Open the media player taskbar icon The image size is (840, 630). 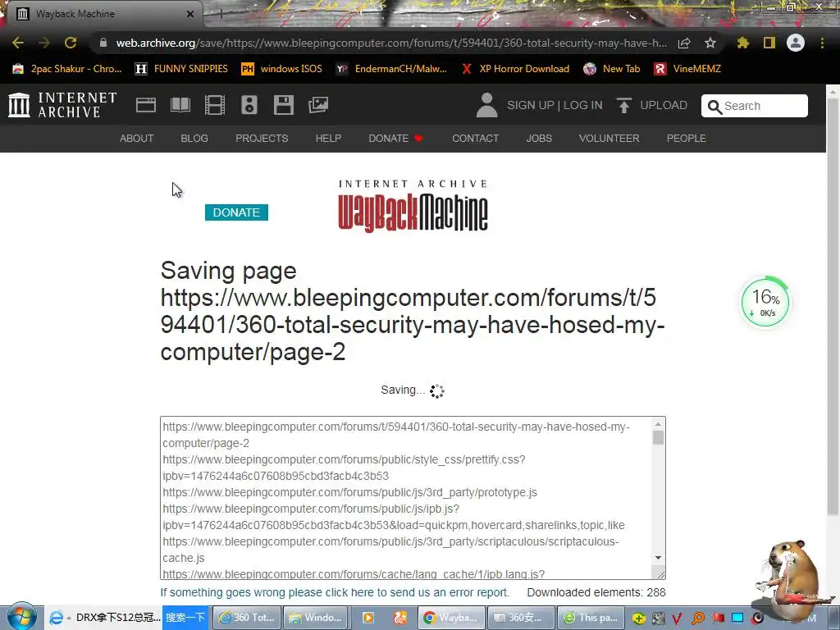[x=368, y=618]
